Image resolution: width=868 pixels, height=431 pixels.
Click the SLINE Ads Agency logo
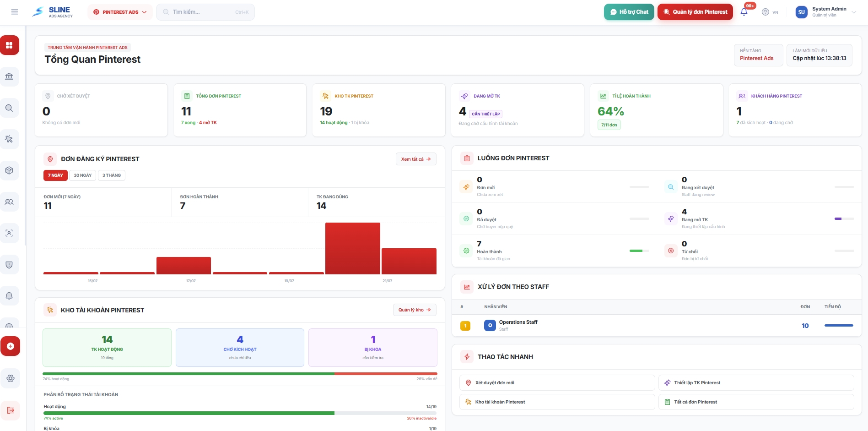[53, 12]
